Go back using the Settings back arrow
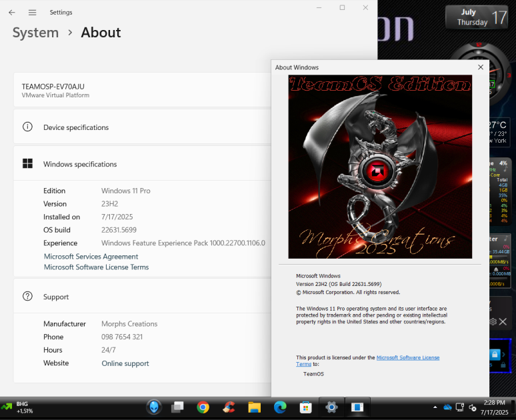 12,13
